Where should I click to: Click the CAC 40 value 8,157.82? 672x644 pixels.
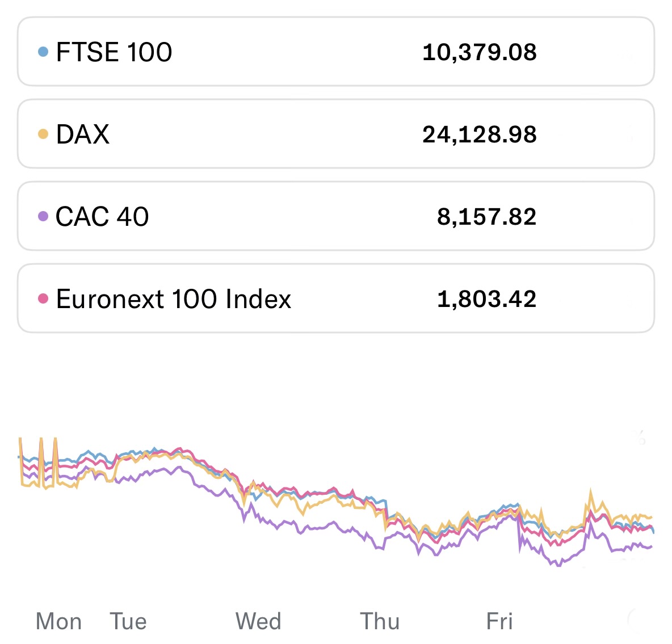[487, 217]
